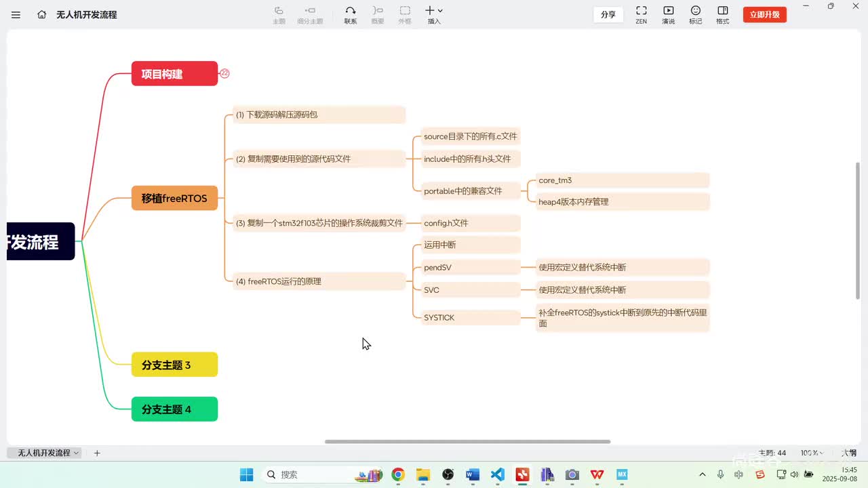Open the Windows Start menu

[246, 474]
